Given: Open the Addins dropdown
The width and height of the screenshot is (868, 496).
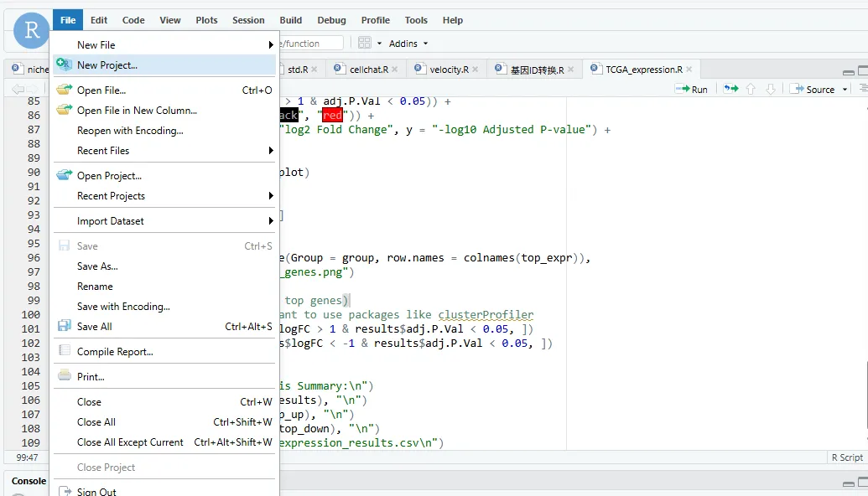Looking at the screenshot, I should tap(408, 43).
